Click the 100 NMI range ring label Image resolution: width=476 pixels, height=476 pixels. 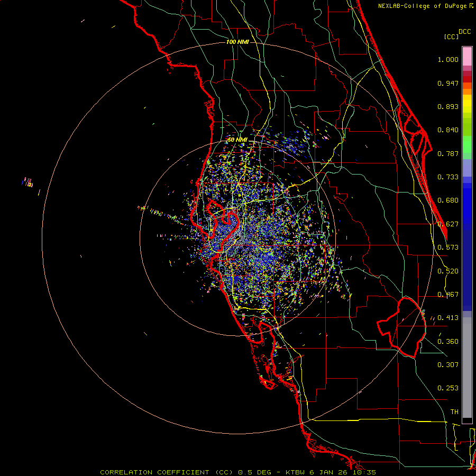(x=237, y=42)
